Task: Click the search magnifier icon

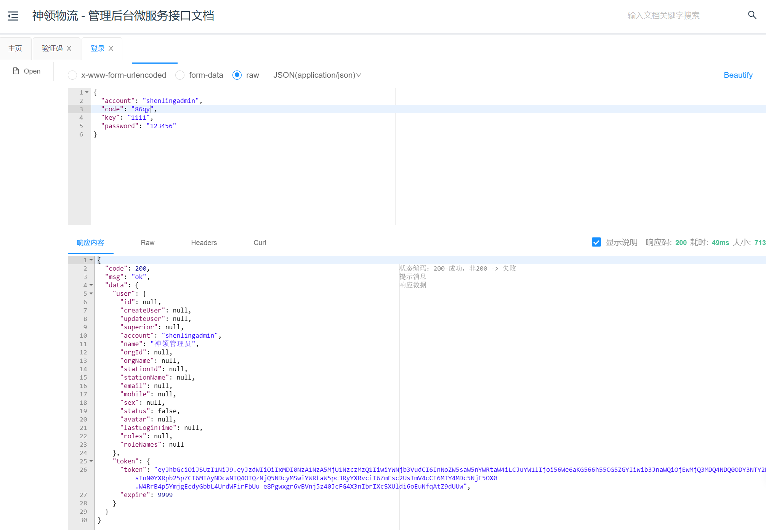Action: (x=752, y=15)
